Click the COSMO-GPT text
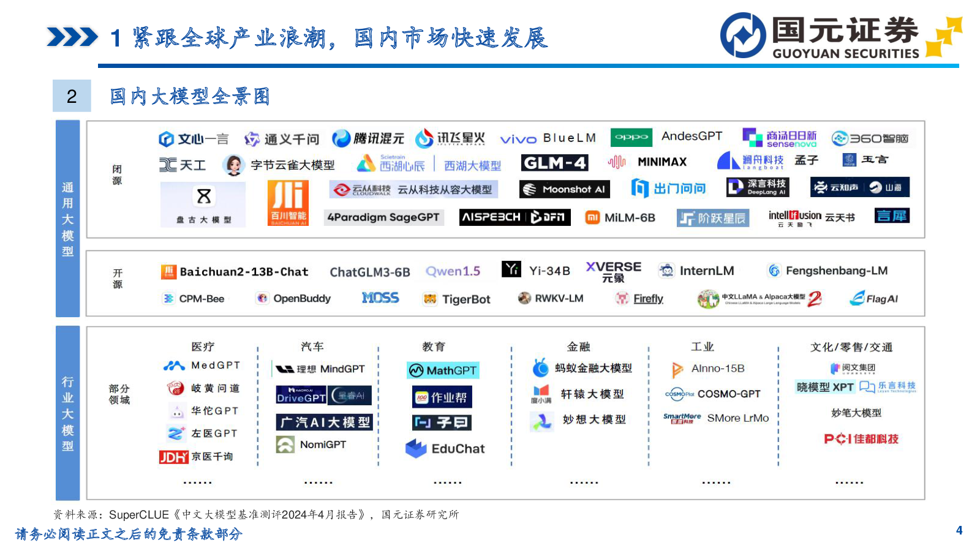Image resolution: width=980 pixels, height=551 pixels. pyautogui.click(x=729, y=394)
